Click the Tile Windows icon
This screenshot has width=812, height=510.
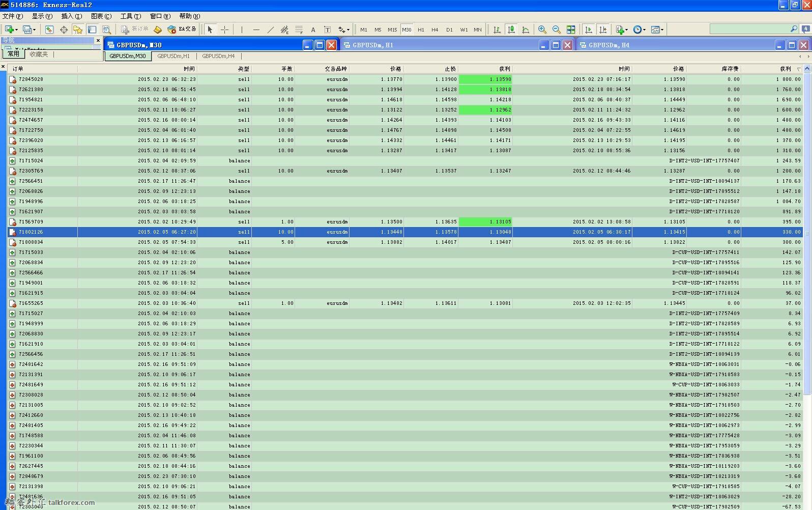571,30
